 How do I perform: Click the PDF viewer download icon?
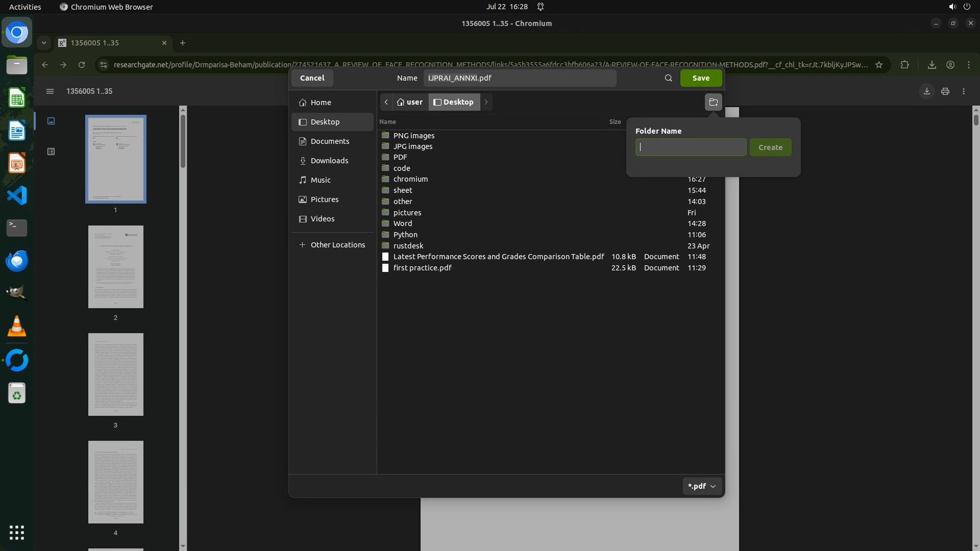pos(926,91)
